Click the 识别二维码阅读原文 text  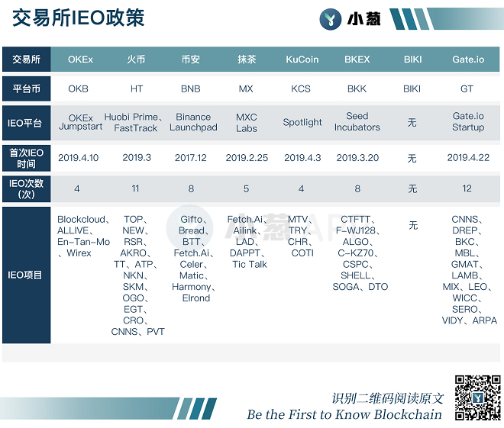pyautogui.click(x=387, y=398)
